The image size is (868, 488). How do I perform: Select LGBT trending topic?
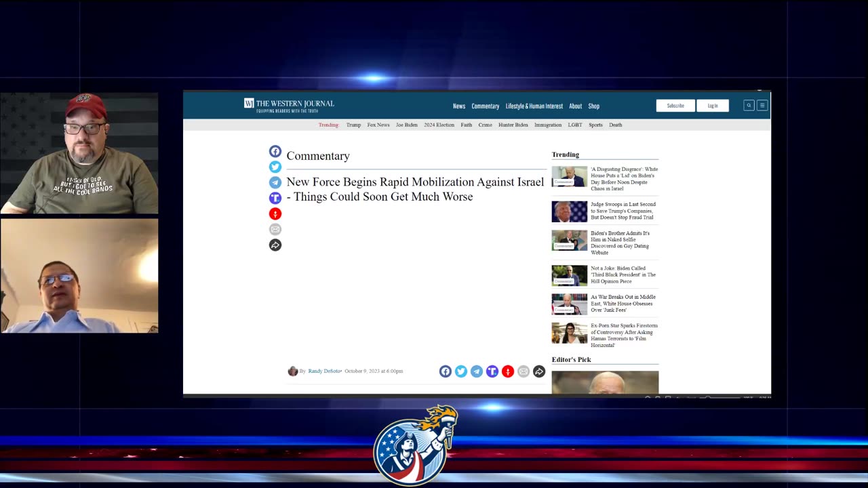click(x=575, y=125)
